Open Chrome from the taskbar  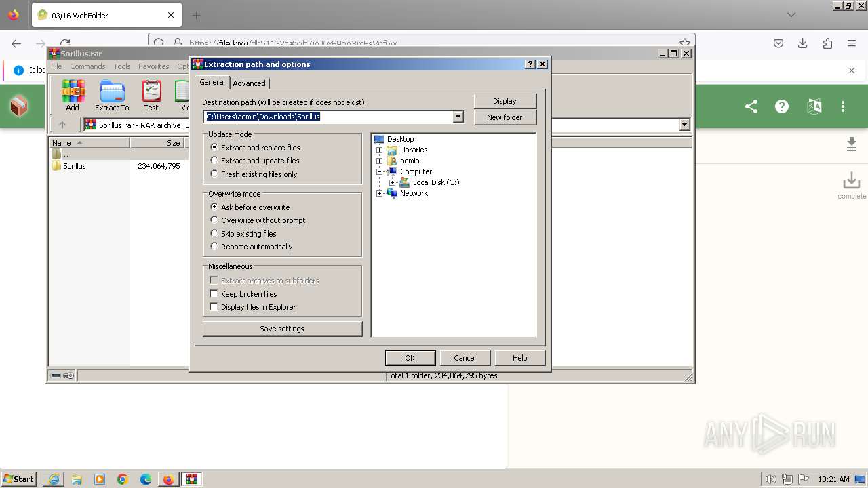coord(123,479)
